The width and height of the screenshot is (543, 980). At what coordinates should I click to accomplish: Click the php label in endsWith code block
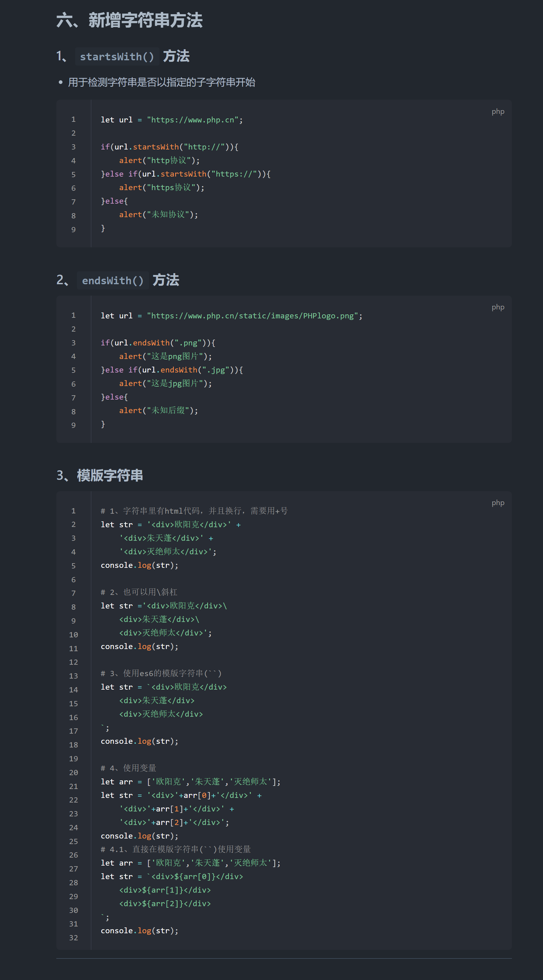pos(498,307)
